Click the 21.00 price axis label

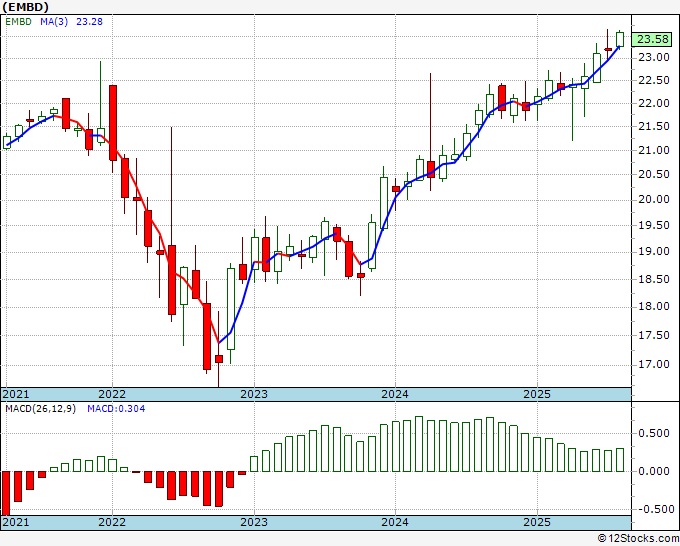point(654,150)
